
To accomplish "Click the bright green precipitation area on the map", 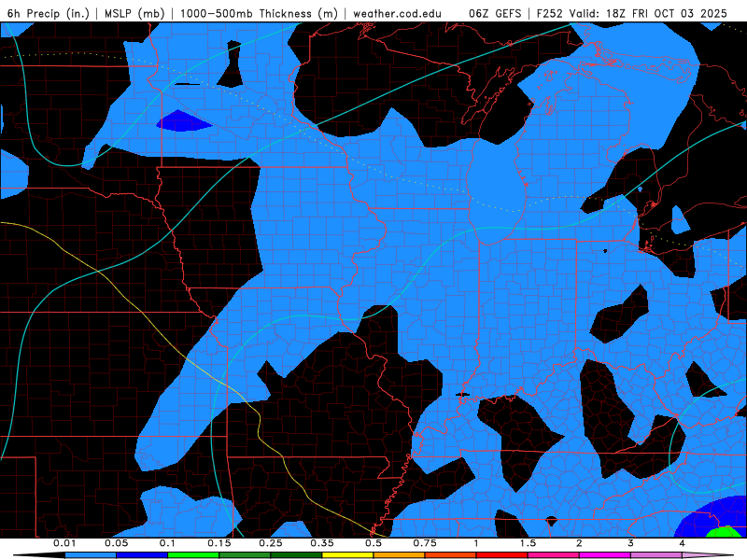I will [725, 532].
